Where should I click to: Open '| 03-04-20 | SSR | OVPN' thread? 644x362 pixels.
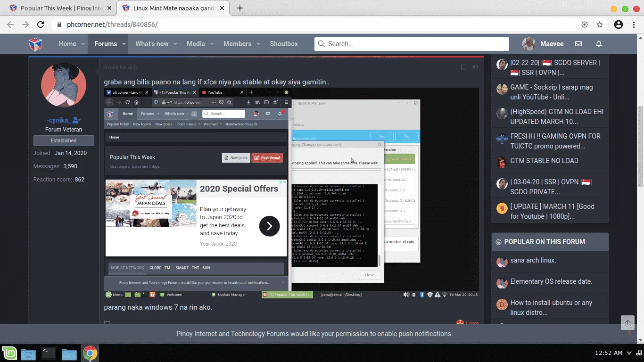point(551,187)
